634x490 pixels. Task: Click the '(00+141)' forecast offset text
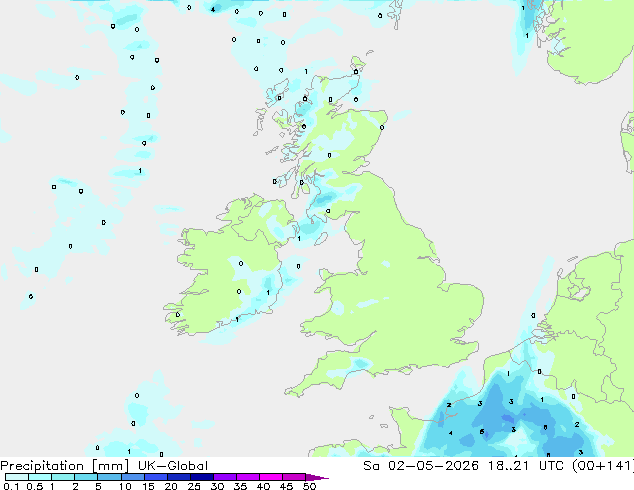click(x=604, y=466)
